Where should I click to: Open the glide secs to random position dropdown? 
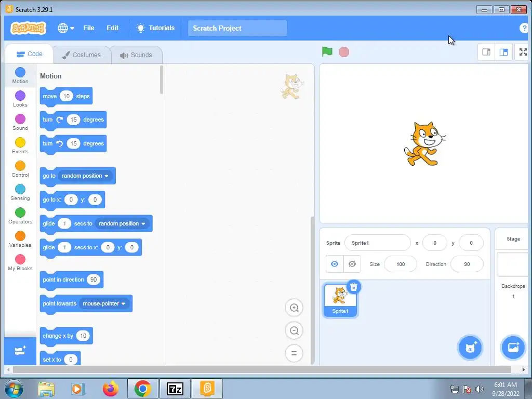click(122, 223)
